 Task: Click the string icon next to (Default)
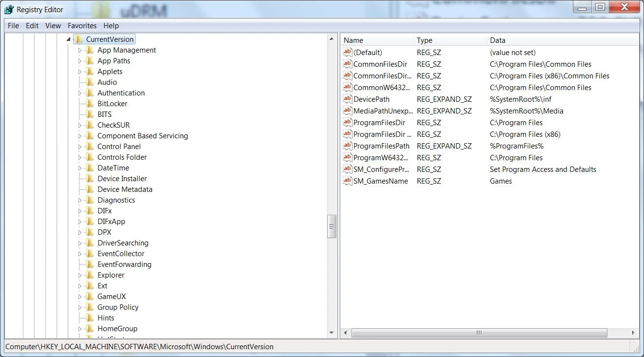(347, 52)
